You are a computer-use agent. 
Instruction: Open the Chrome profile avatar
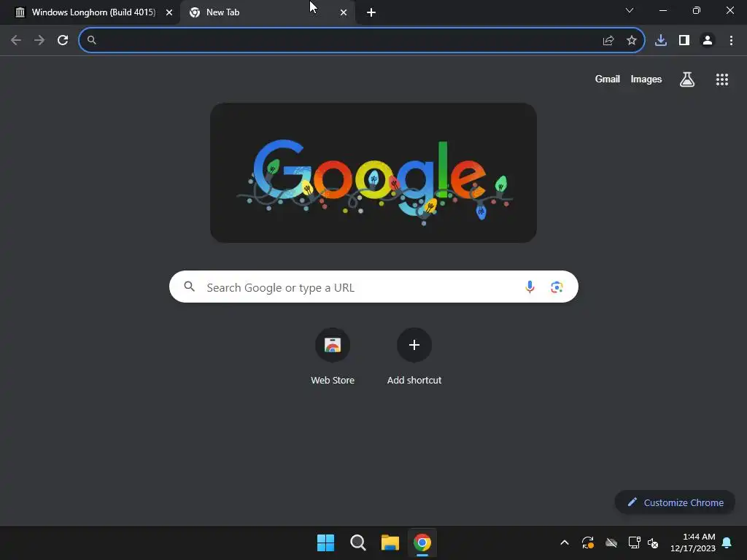[708, 41]
